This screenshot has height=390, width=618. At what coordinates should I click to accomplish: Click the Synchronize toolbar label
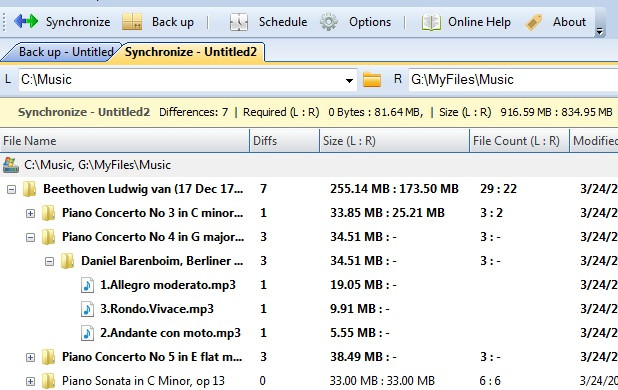coord(78,22)
